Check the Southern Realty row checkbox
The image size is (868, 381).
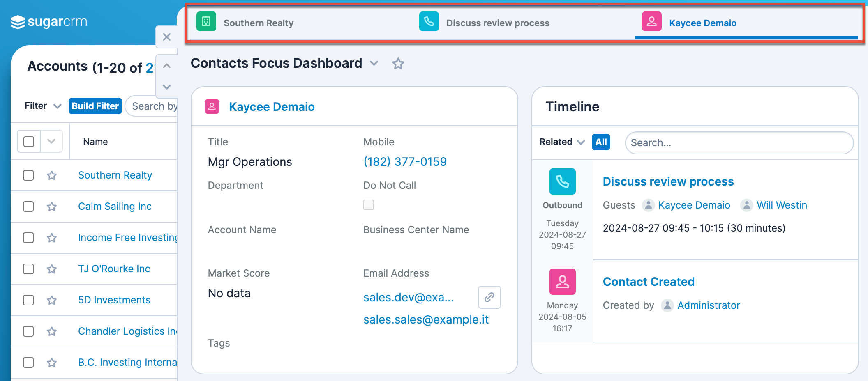tap(28, 175)
